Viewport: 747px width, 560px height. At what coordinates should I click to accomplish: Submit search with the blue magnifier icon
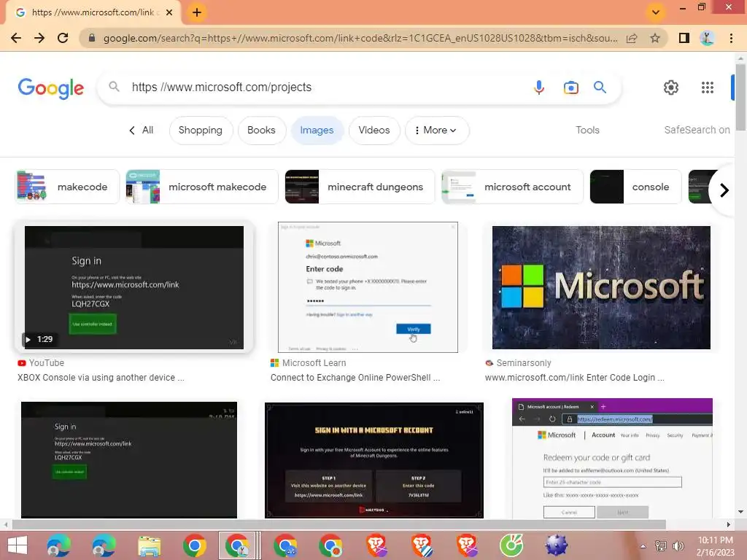(600, 87)
